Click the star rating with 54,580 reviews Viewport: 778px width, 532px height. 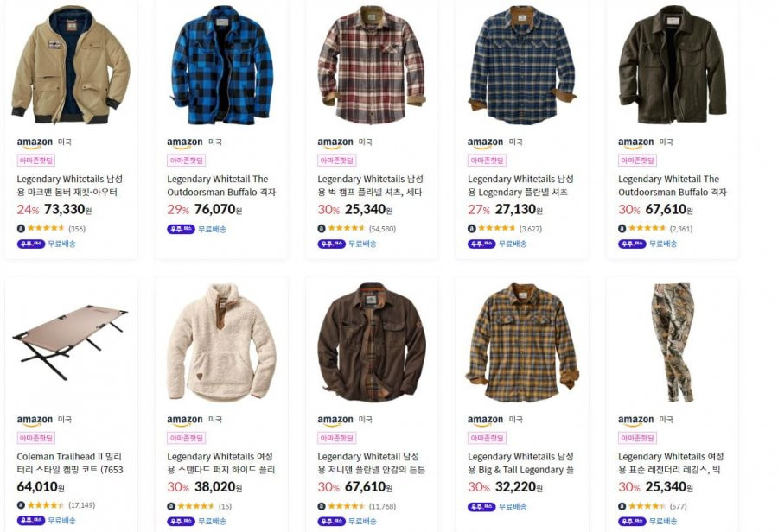pyautogui.click(x=347, y=229)
